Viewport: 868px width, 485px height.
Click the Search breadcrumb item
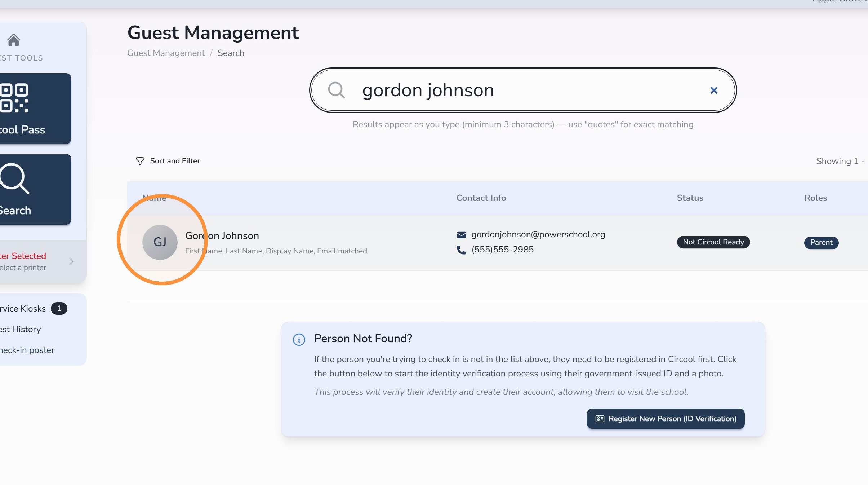pos(231,53)
